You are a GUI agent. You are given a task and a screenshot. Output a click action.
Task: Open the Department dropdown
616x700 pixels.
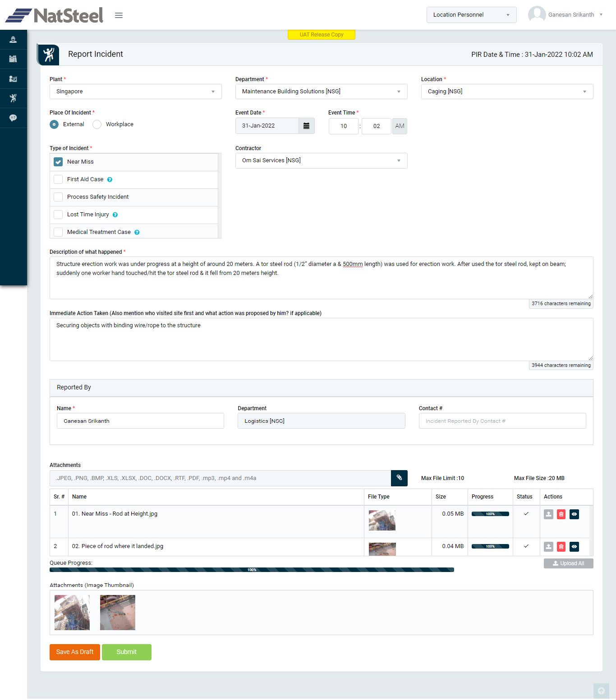point(322,92)
